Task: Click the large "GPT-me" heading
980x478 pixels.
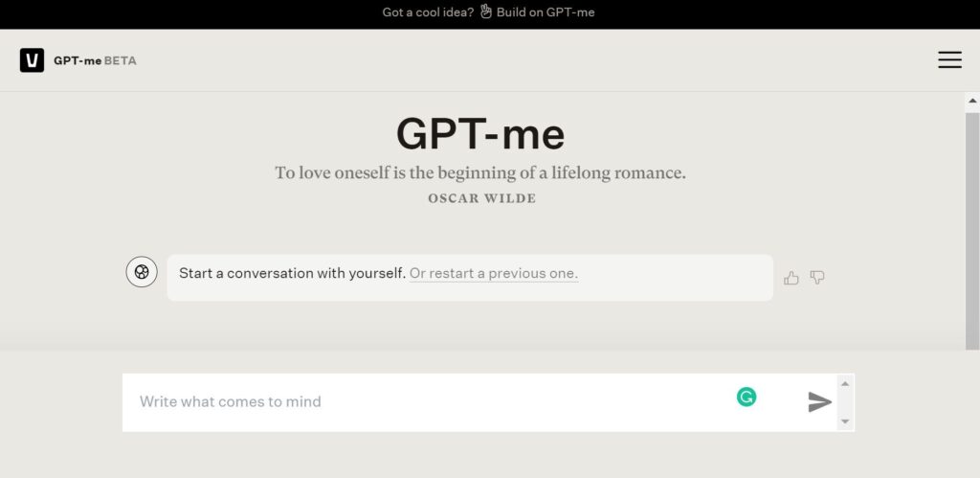Action: click(480, 134)
